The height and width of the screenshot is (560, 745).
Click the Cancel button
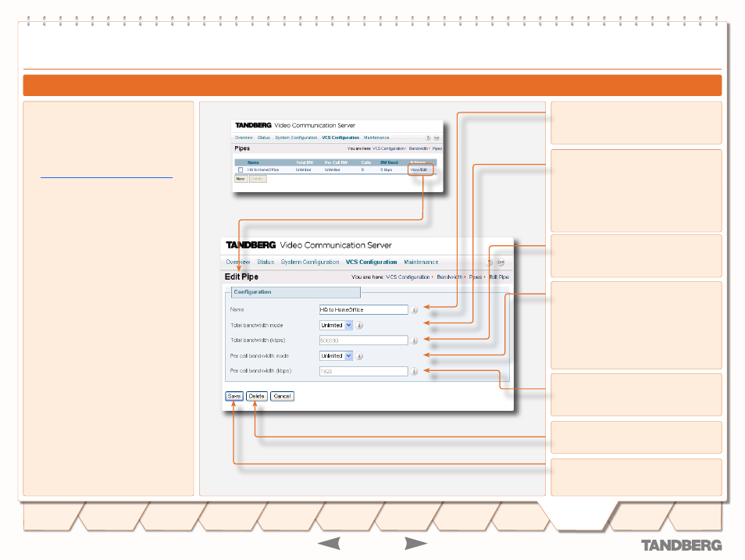point(282,397)
